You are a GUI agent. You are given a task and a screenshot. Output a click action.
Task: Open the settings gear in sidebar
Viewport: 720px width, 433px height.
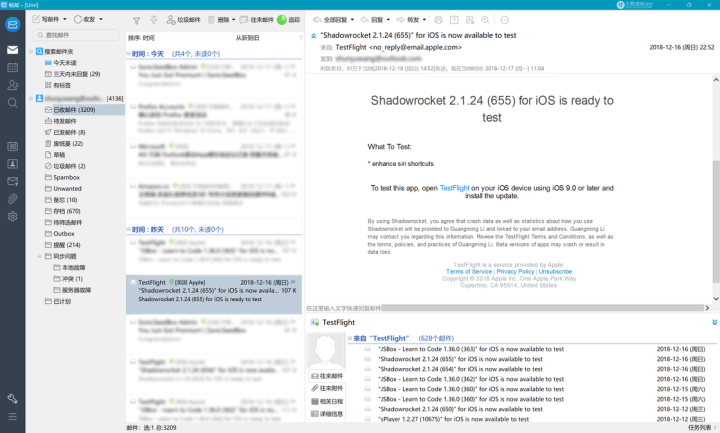(x=12, y=216)
